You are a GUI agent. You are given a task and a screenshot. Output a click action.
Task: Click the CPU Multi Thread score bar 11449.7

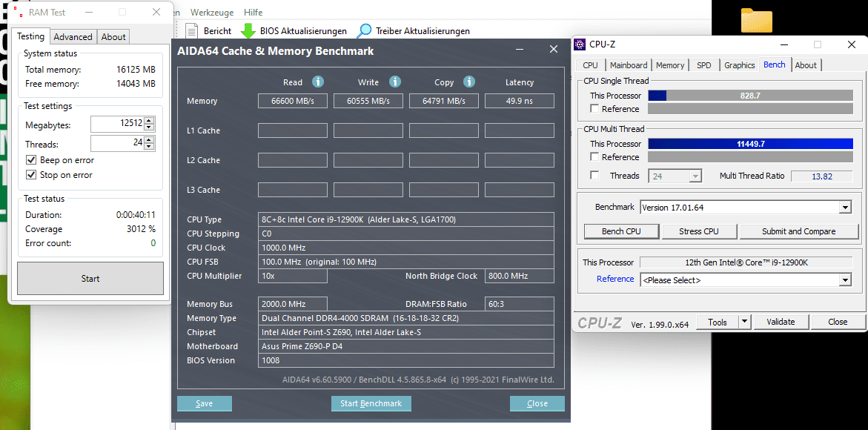(x=750, y=144)
